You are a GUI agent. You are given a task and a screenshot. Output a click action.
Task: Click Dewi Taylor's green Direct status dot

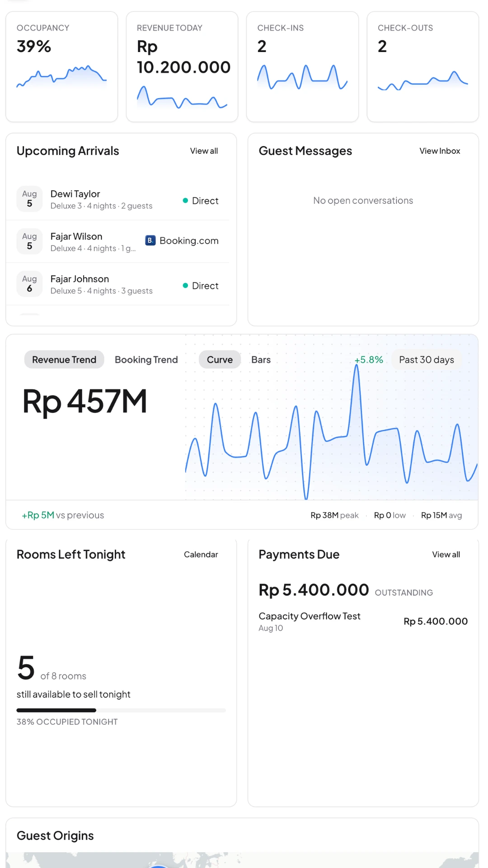tap(185, 200)
